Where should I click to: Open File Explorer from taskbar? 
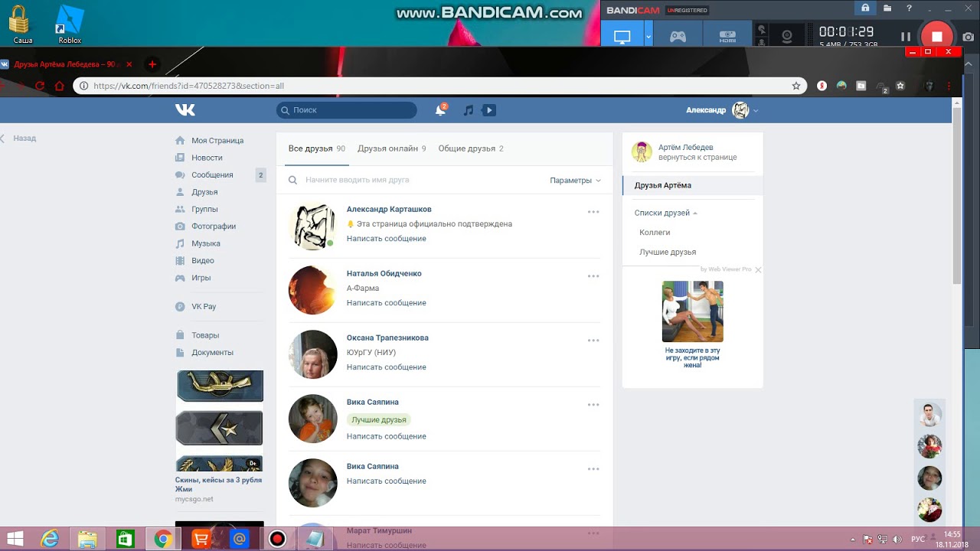coord(87,539)
